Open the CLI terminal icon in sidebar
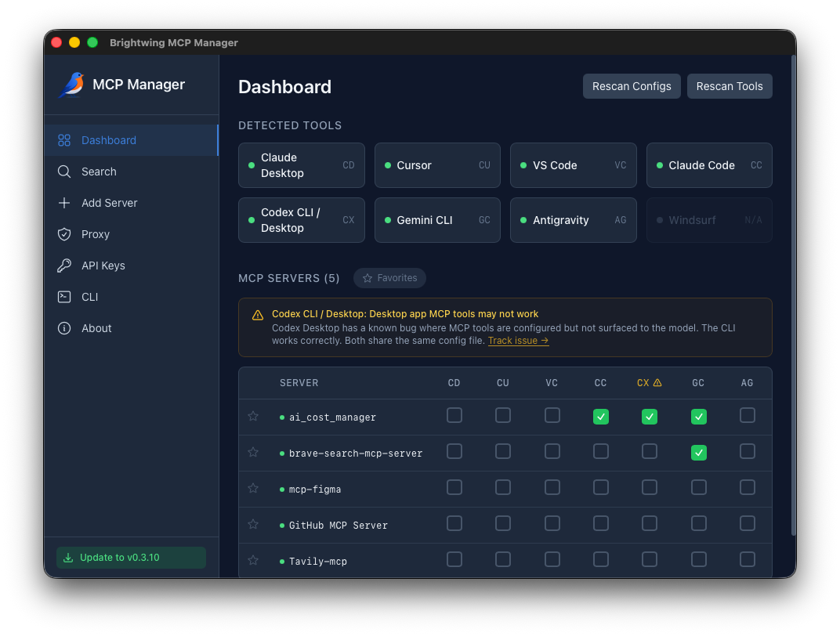Viewport: 840px width, 636px height. 63,297
